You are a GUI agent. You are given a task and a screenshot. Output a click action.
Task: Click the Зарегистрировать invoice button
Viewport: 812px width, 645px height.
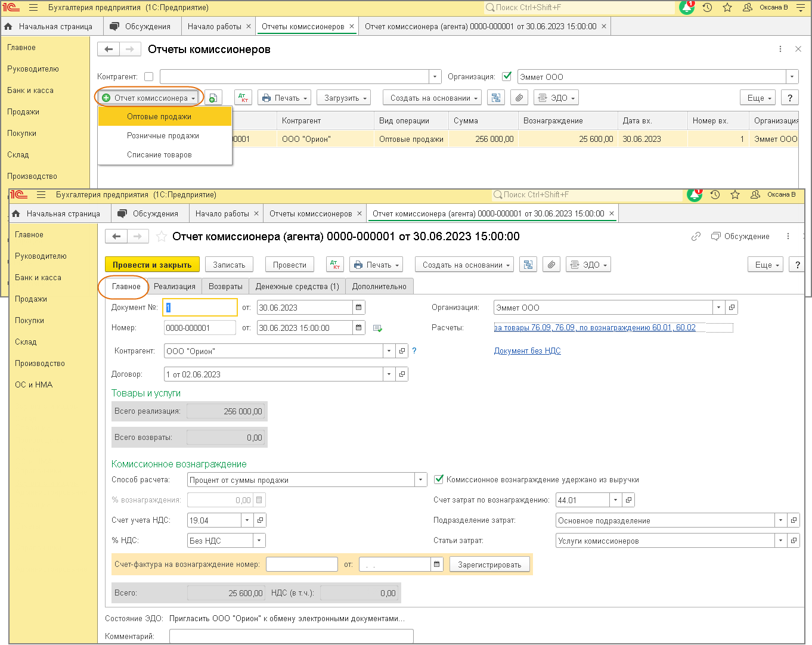[489, 565]
